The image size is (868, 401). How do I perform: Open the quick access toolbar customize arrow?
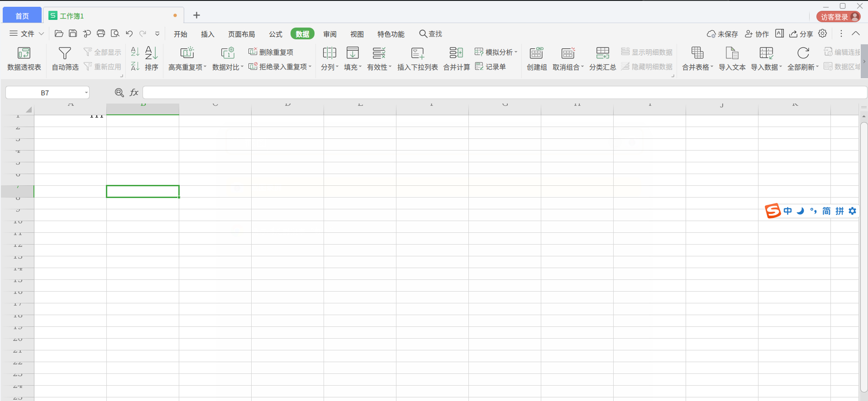click(x=157, y=33)
